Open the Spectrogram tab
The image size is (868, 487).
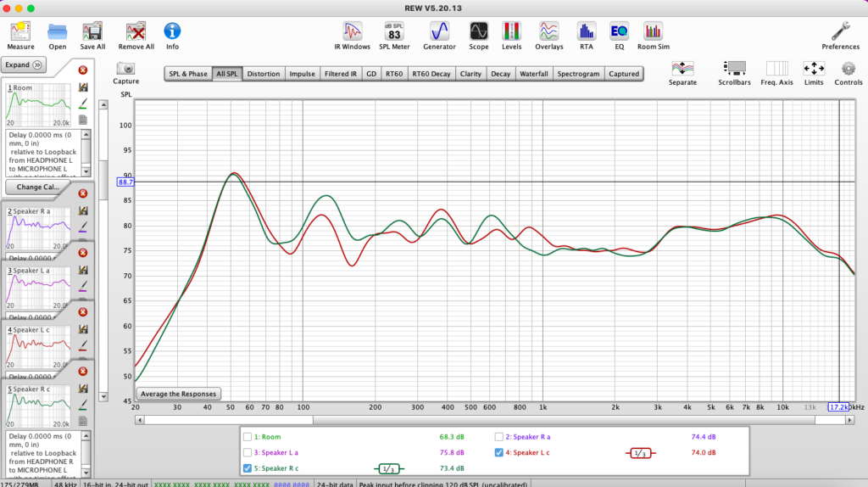(578, 74)
